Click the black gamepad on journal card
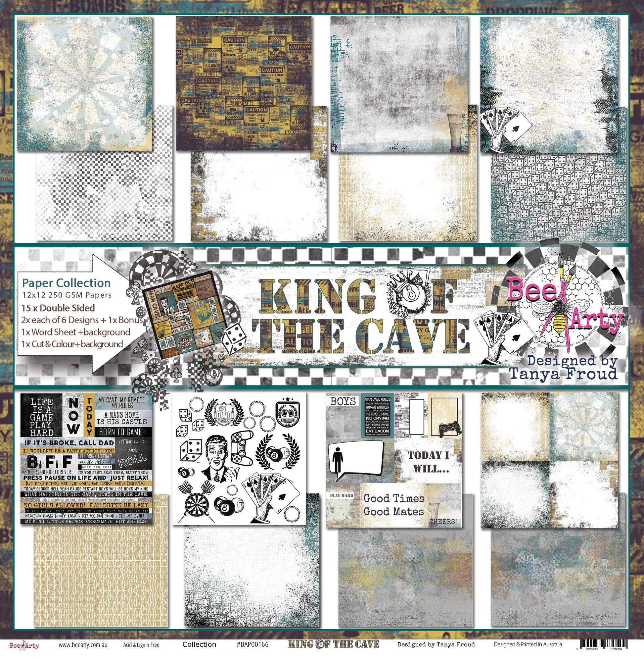Image resolution: width=644 pixels, height=659 pixels. (449, 429)
